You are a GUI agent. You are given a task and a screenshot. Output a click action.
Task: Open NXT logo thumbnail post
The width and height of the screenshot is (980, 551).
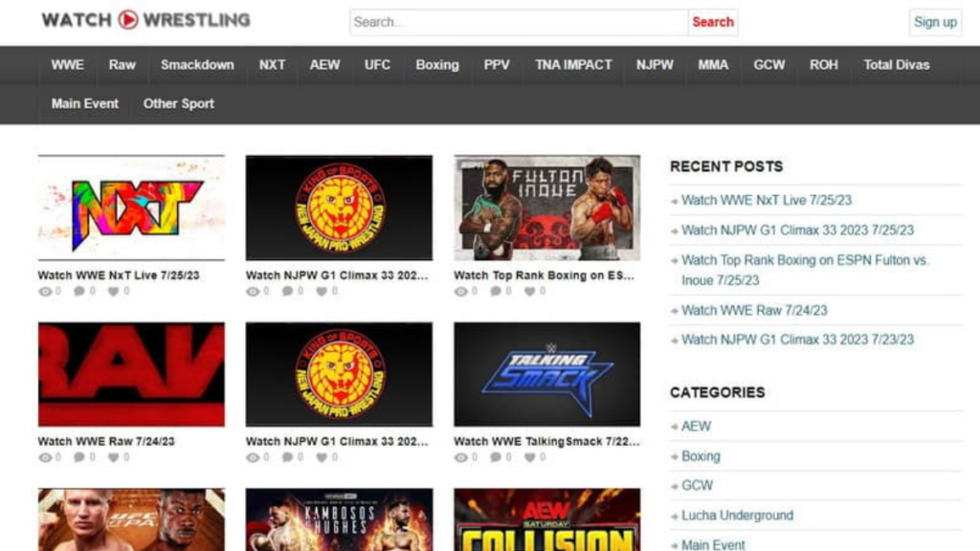click(x=131, y=208)
